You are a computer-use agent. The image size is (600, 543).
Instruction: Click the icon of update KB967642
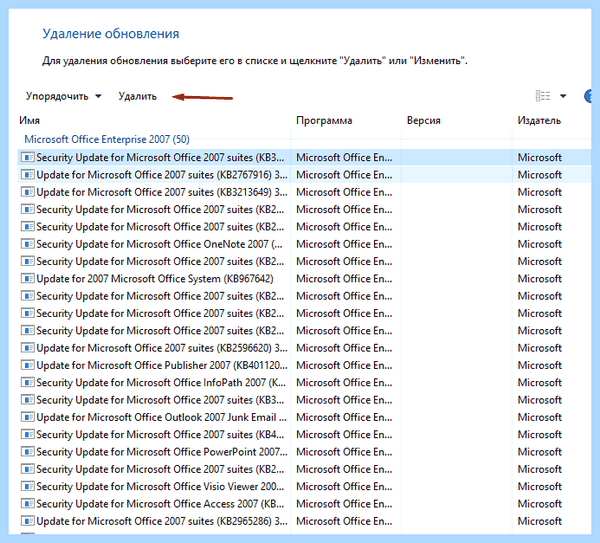tap(28, 279)
